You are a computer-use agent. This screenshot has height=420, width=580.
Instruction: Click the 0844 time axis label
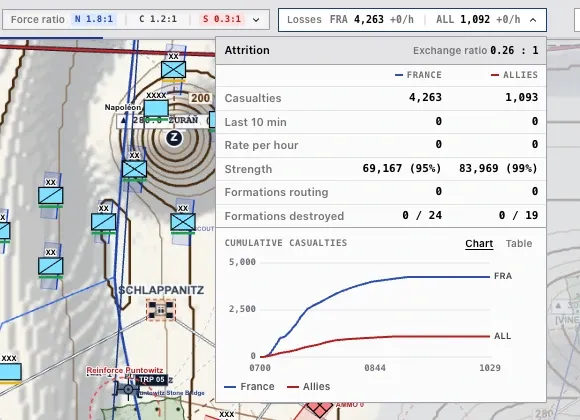tap(375, 368)
